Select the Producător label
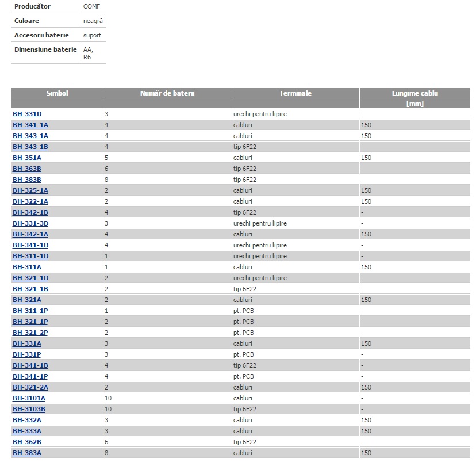Screen dimensions: 476x462 click(x=33, y=6)
